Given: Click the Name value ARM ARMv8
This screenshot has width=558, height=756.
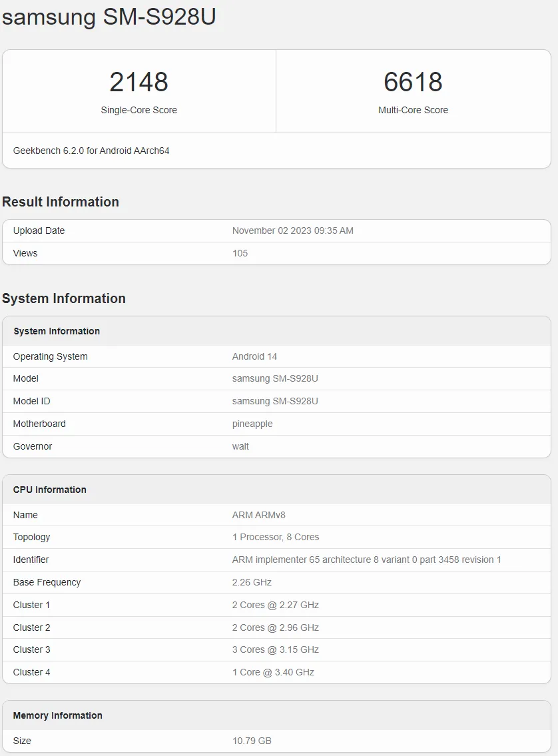Looking at the screenshot, I should coord(259,515).
